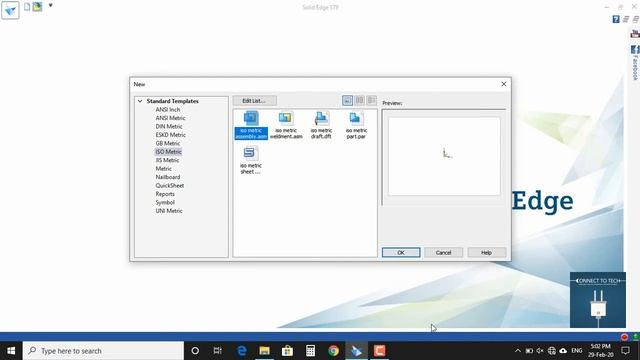Confirm with the OK button

[401, 253]
